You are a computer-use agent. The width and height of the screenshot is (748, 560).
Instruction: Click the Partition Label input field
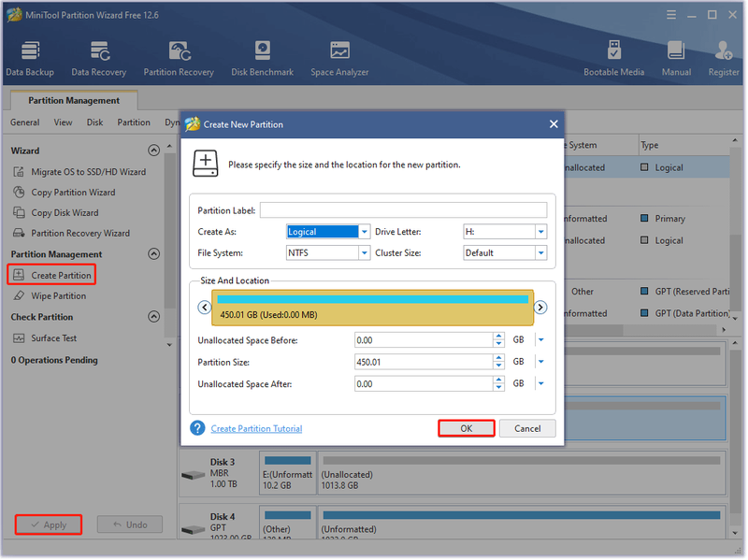pos(404,210)
